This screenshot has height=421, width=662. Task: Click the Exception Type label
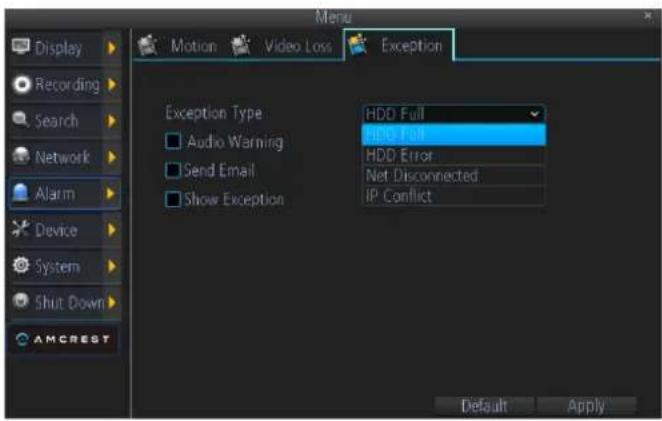coord(214,114)
